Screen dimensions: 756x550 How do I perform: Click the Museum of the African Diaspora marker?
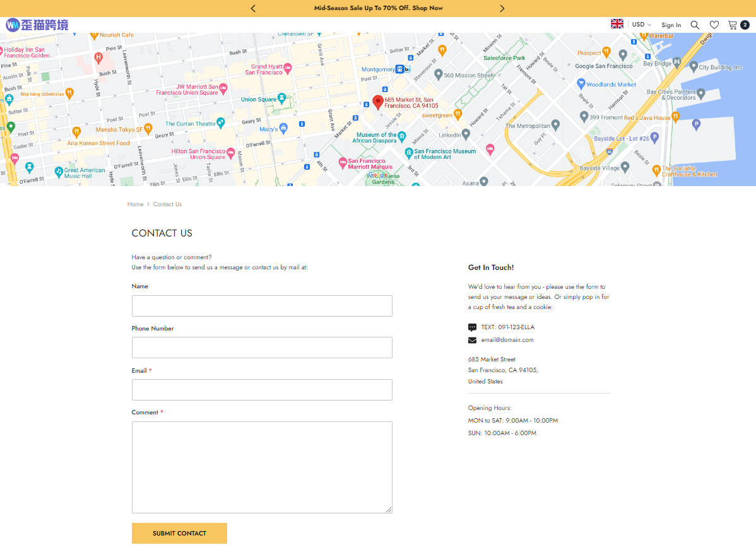click(x=402, y=136)
